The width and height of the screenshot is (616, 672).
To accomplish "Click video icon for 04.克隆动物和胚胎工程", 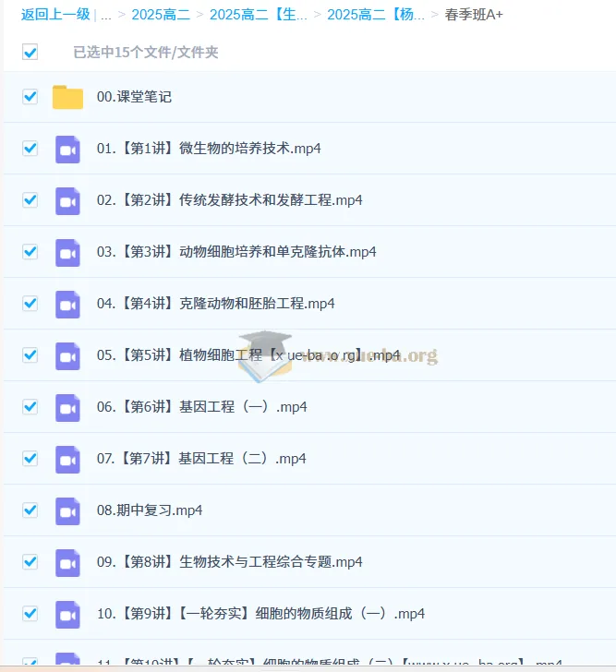I will click(x=67, y=304).
